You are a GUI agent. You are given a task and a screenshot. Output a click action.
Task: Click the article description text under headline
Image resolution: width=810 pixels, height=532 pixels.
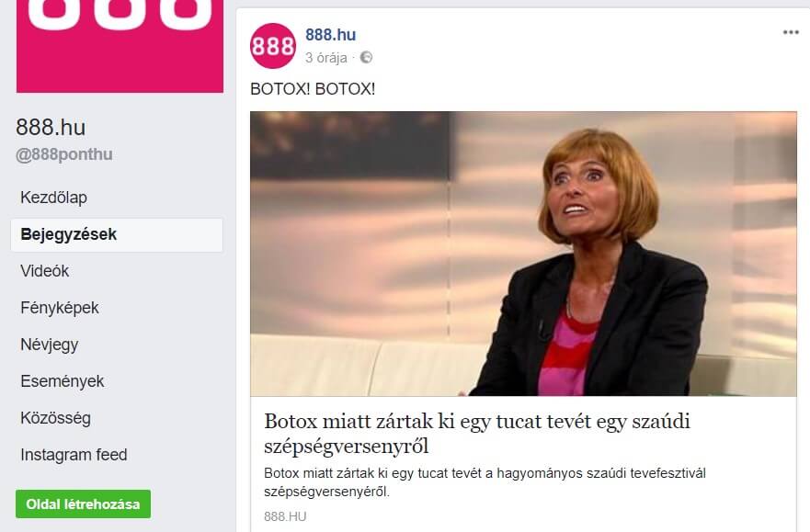tap(485, 482)
